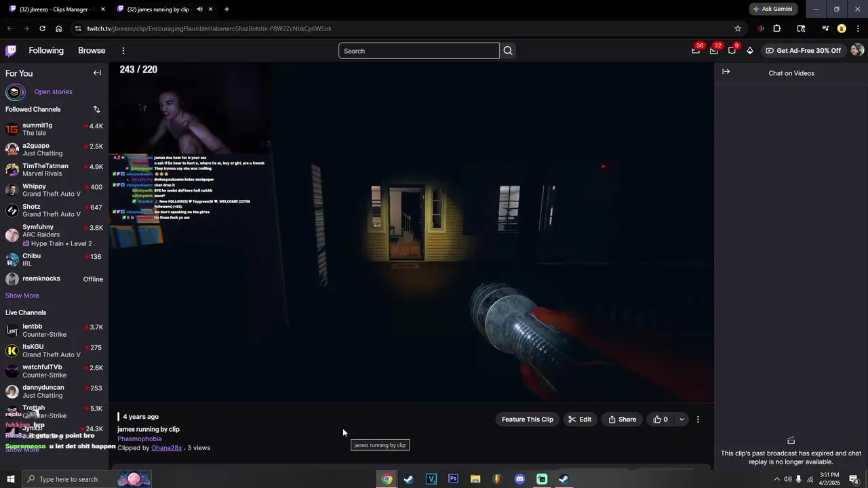The width and height of the screenshot is (868, 488).
Task: Open clipper Ohana28x profile link
Action: 166,448
